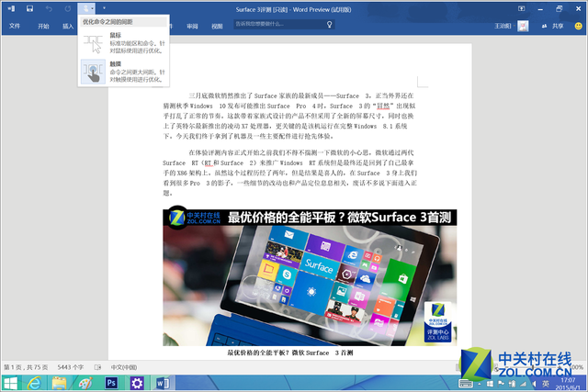Screen dimensions: 588x392
Task: Click the volume icon in system tray
Action: coord(534,384)
